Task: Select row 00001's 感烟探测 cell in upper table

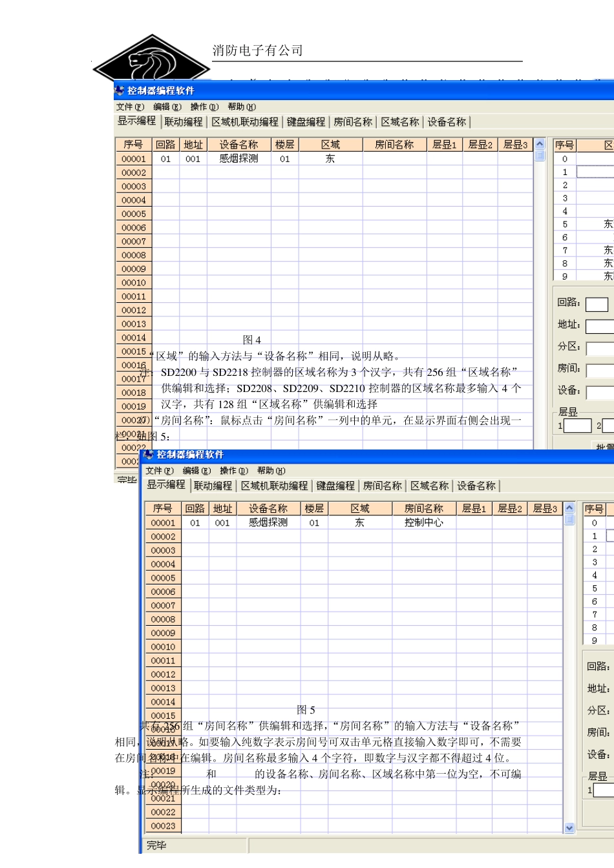Action: tap(238, 159)
